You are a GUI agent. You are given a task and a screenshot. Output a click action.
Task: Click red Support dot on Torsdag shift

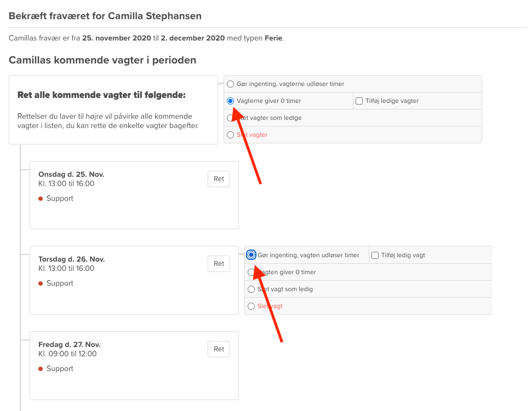(41, 283)
